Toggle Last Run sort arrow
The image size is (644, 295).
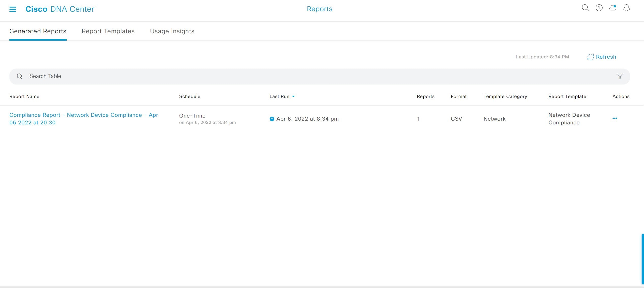coord(293,96)
